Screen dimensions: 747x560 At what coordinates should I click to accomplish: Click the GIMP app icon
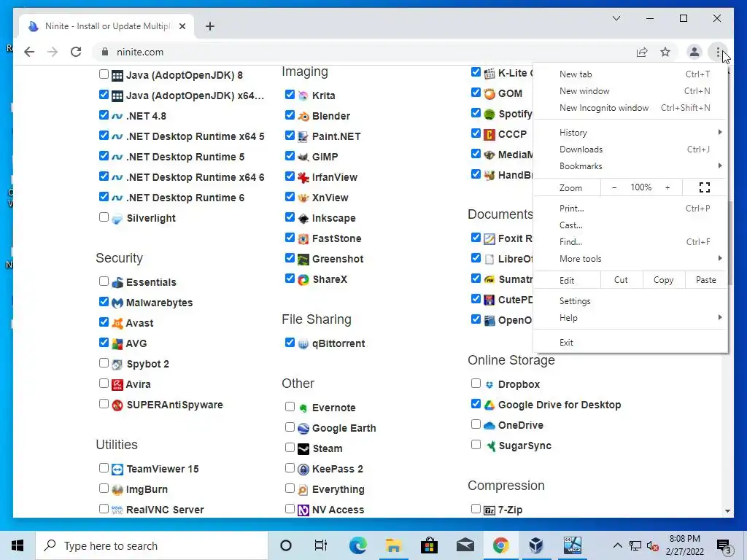pos(303,157)
